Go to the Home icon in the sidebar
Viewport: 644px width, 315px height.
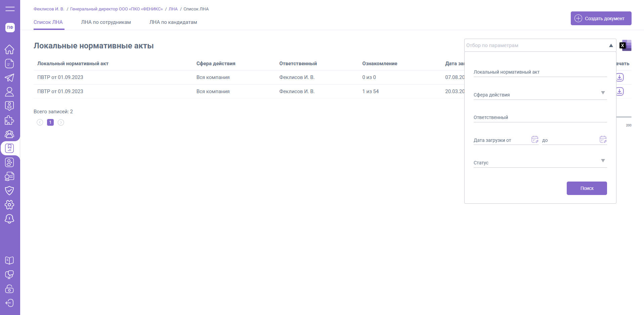[9, 49]
